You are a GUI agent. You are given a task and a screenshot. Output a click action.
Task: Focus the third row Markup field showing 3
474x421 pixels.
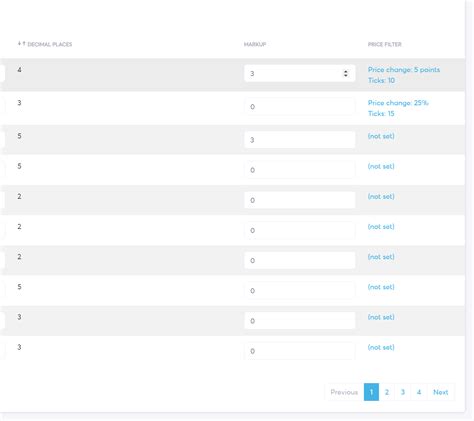(300, 140)
